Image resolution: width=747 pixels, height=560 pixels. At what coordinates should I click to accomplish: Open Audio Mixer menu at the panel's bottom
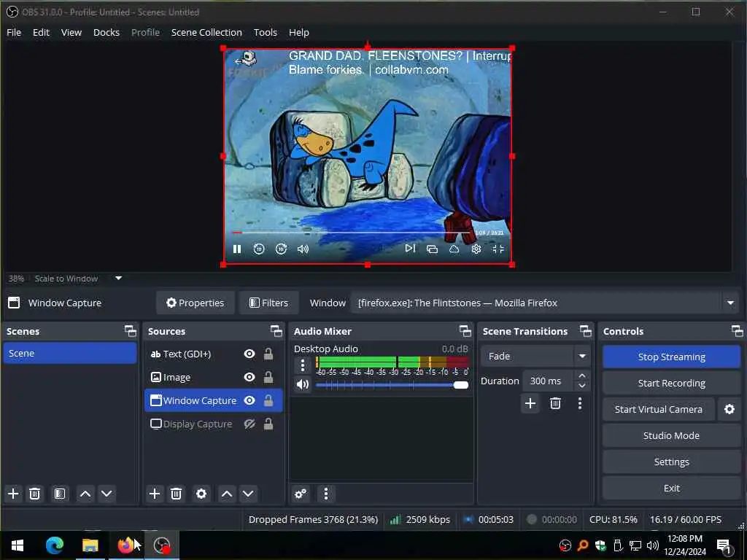click(x=326, y=494)
